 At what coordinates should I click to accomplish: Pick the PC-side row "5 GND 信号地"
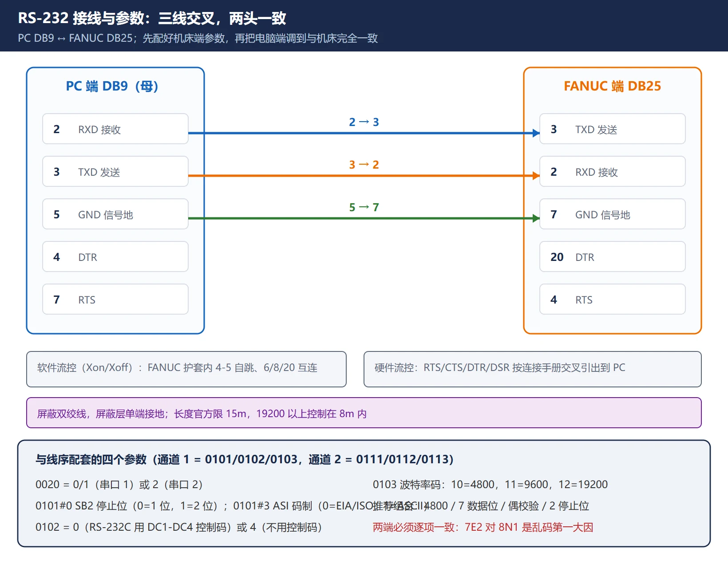point(115,214)
